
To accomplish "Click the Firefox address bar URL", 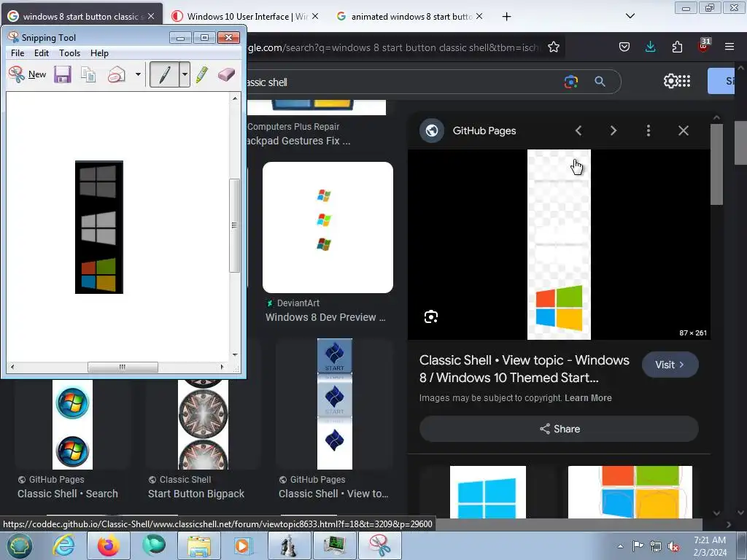I will tap(393, 47).
